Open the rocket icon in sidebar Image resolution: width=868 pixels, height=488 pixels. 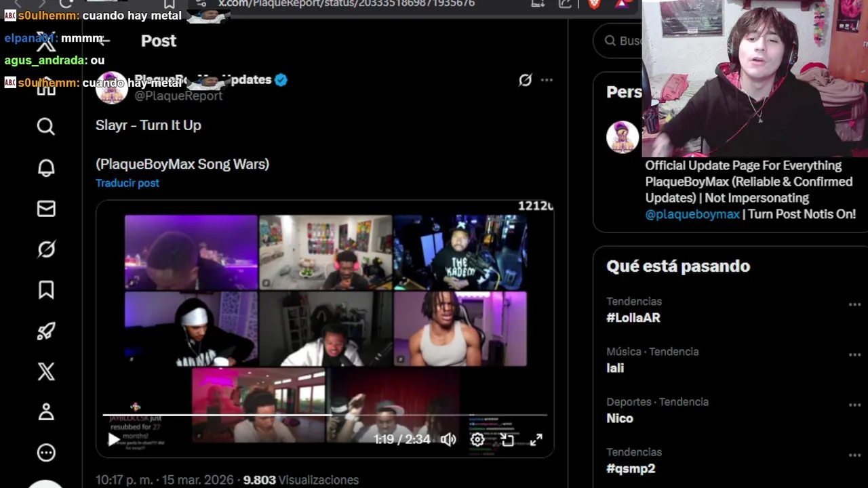click(46, 331)
